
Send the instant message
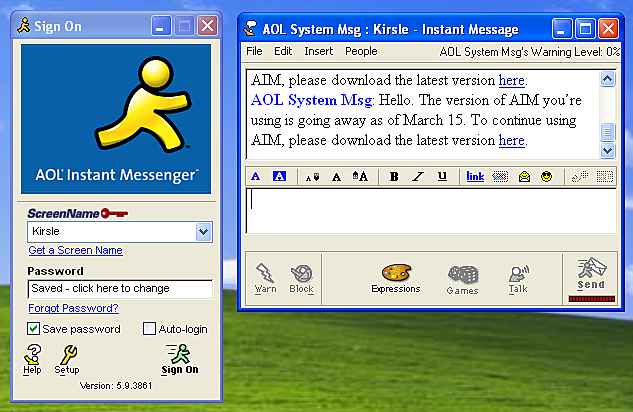pos(591,274)
